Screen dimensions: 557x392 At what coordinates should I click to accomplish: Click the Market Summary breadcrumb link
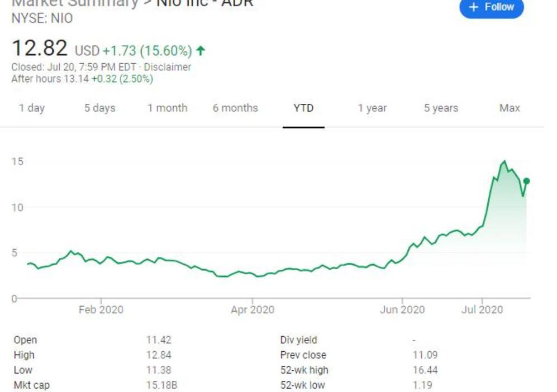[75, 3]
